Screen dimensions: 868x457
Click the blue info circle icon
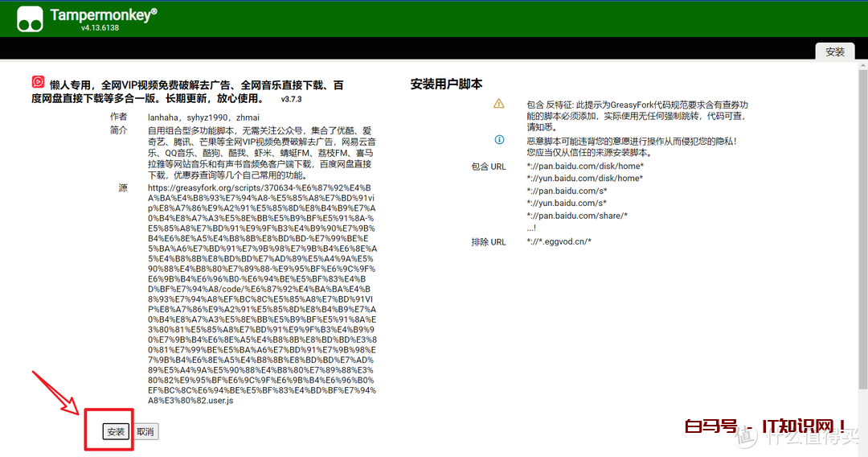499,140
